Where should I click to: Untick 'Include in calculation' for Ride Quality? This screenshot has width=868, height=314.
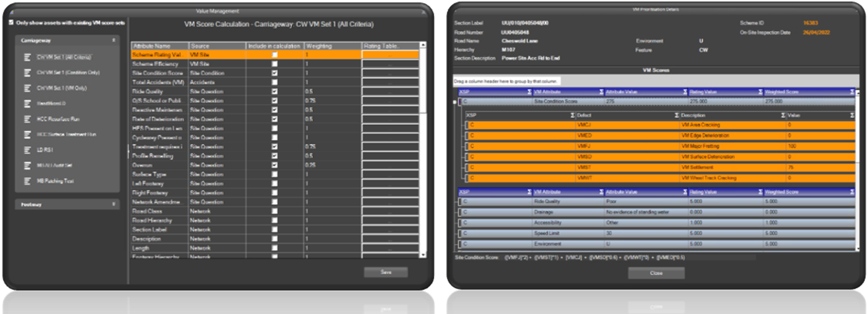pyautogui.click(x=274, y=91)
